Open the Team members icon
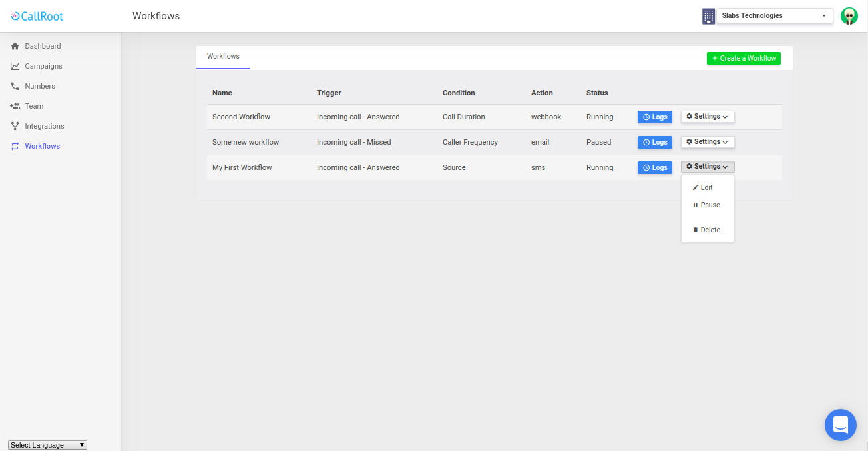Screen dimensions: 868x451 [14, 106]
